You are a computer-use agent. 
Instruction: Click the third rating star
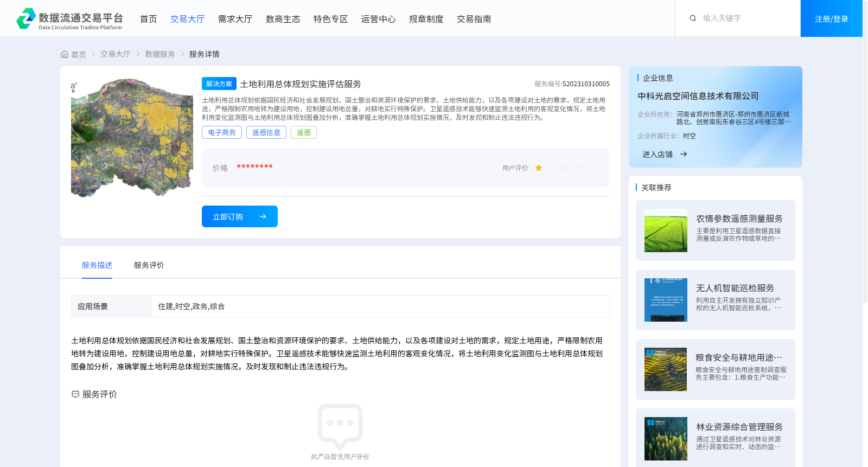point(565,168)
